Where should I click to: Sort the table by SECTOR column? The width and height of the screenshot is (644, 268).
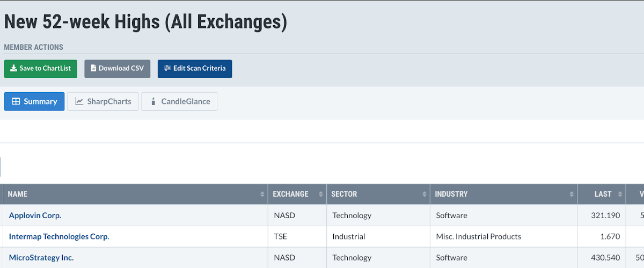coord(378,194)
